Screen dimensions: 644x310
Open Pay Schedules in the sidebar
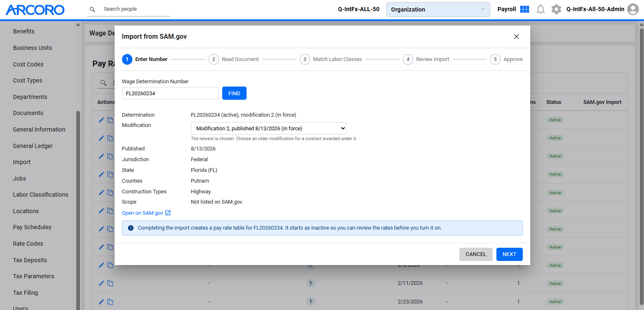click(x=32, y=227)
